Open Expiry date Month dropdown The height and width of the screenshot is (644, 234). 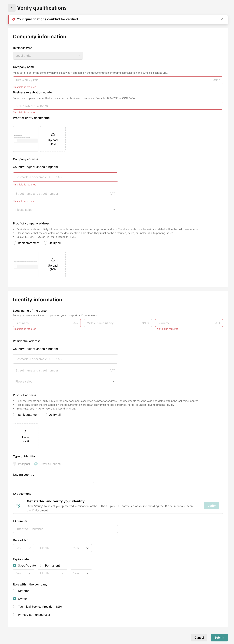point(52,573)
